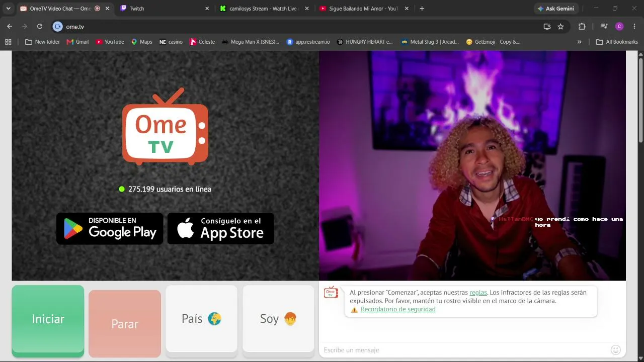The image size is (644, 362).
Task: Switch to the Twitch tab
Action: pyautogui.click(x=164, y=9)
